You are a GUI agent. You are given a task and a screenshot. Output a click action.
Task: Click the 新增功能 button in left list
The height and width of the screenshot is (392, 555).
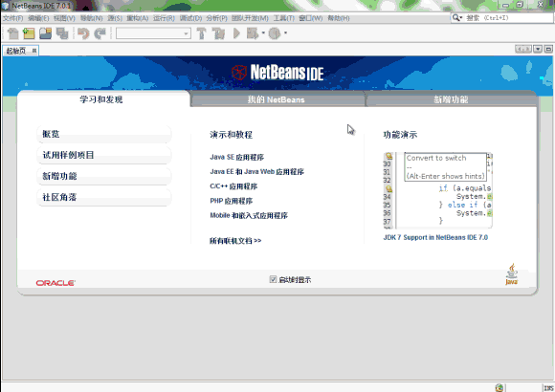104,176
